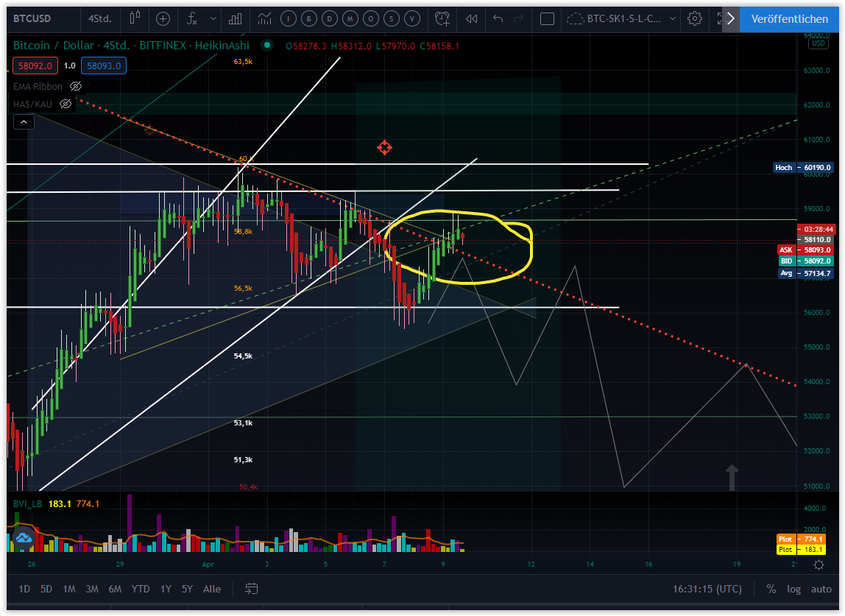
Task: Add a symbol to compare with the plus icon
Action: point(163,19)
